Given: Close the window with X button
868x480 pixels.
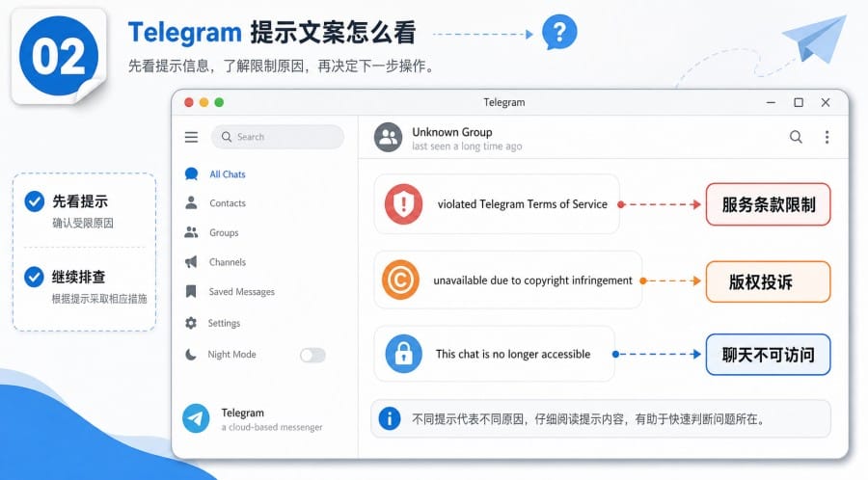Looking at the screenshot, I should pyautogui.click(x=826, y=102).
